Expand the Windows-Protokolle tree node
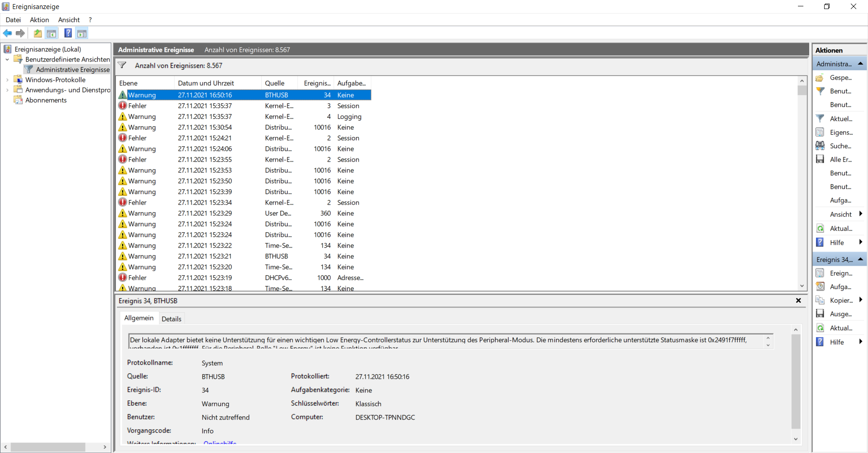 7,80
